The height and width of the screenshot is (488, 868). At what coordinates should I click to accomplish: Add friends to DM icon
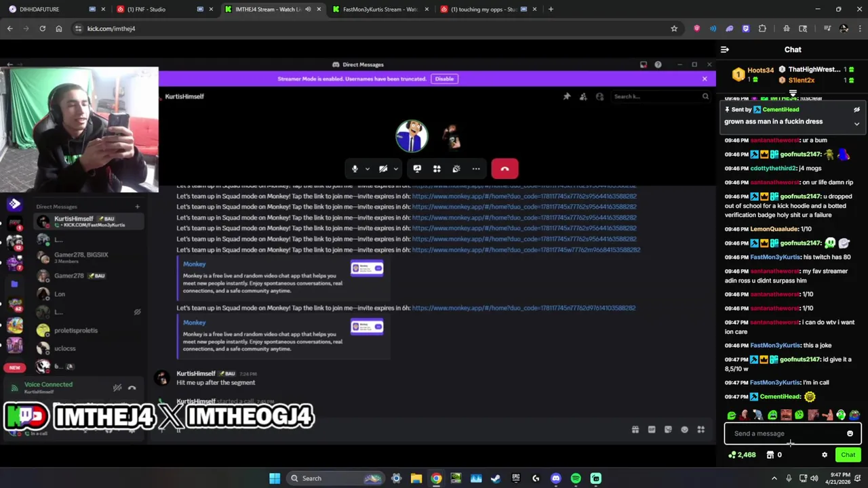[x=583, y=96]
